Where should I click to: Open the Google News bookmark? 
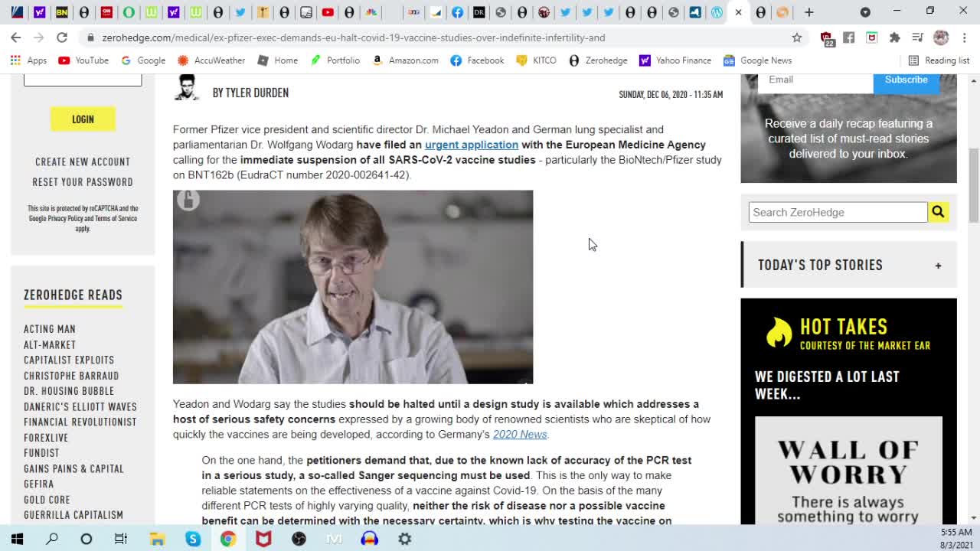coord(757,60)
